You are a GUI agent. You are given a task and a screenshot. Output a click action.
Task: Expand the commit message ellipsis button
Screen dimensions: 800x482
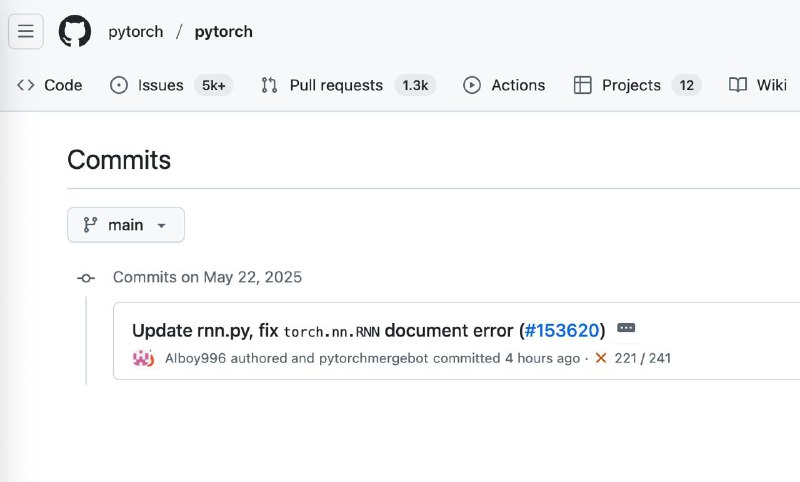pyautogui.click(x=627, y=329)
